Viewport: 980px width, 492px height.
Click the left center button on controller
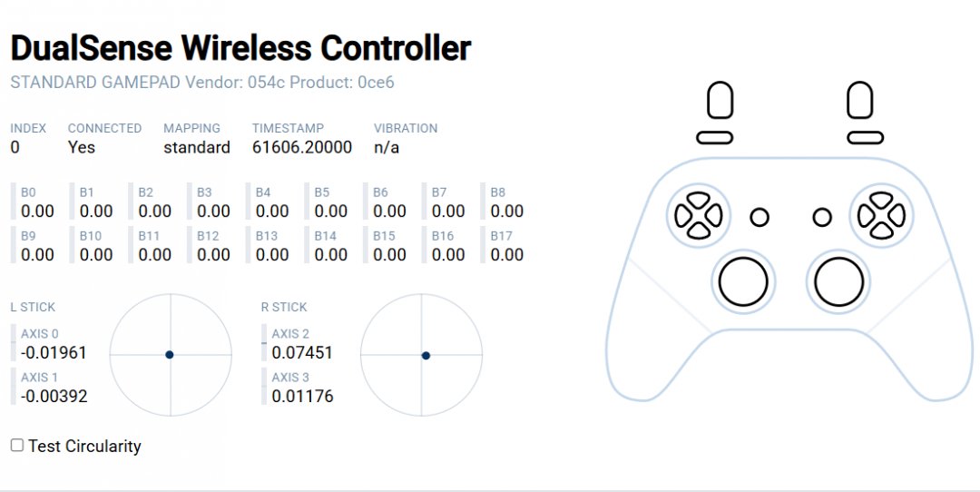(x=759, y=218)
